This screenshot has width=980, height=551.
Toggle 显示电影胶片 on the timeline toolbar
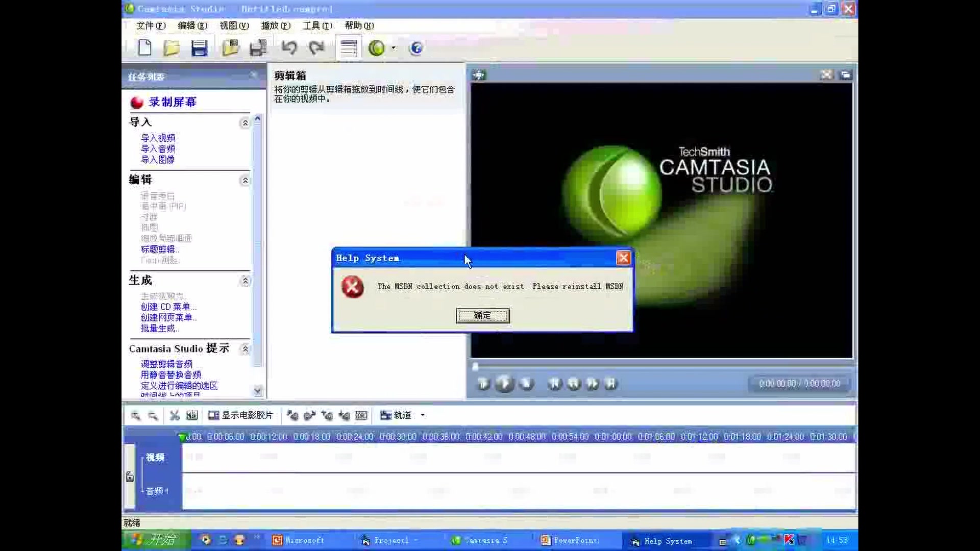(241, 415)
